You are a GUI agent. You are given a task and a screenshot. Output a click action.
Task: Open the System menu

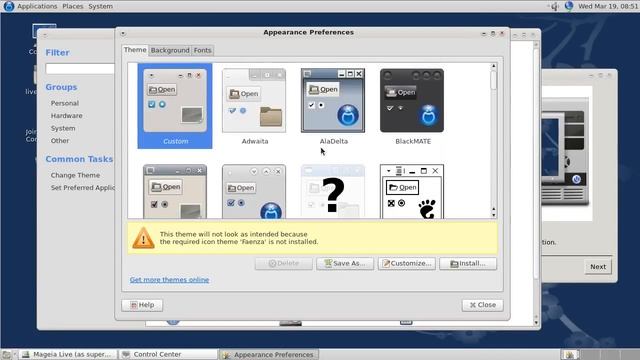(100, 6)
